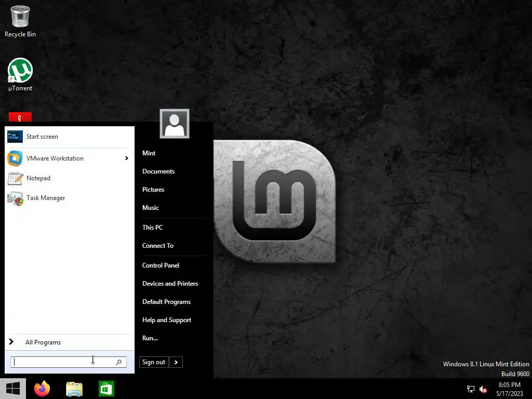Click the VMware Workstation icon

coord(15,158)
